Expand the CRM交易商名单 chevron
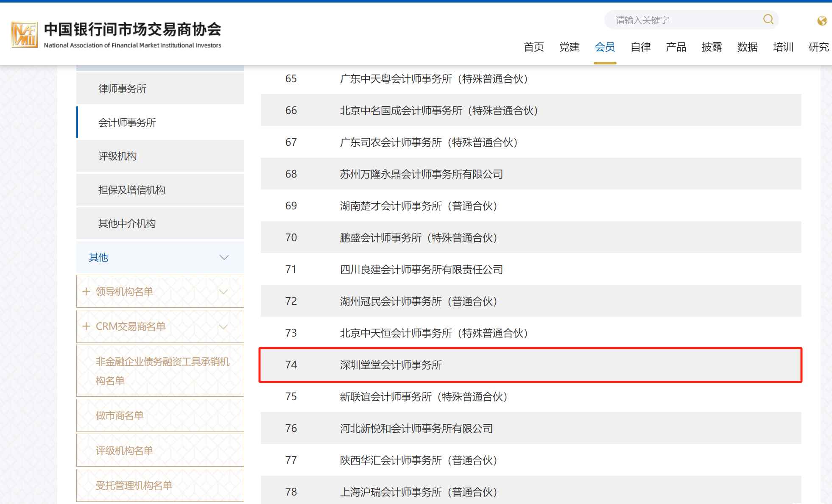This screenshot has height=504, width=832. 223,326
